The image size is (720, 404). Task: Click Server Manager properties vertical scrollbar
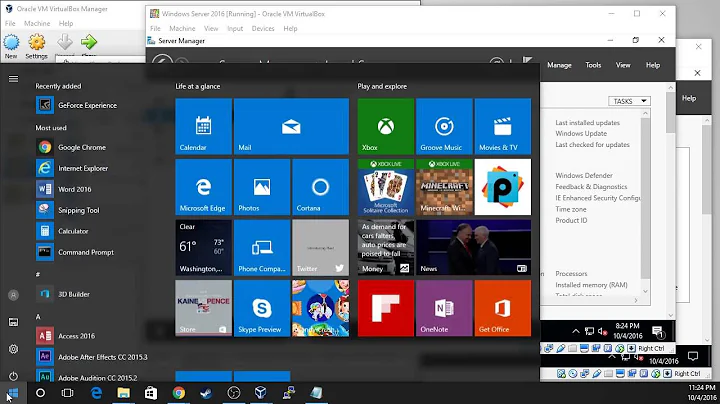646,202
